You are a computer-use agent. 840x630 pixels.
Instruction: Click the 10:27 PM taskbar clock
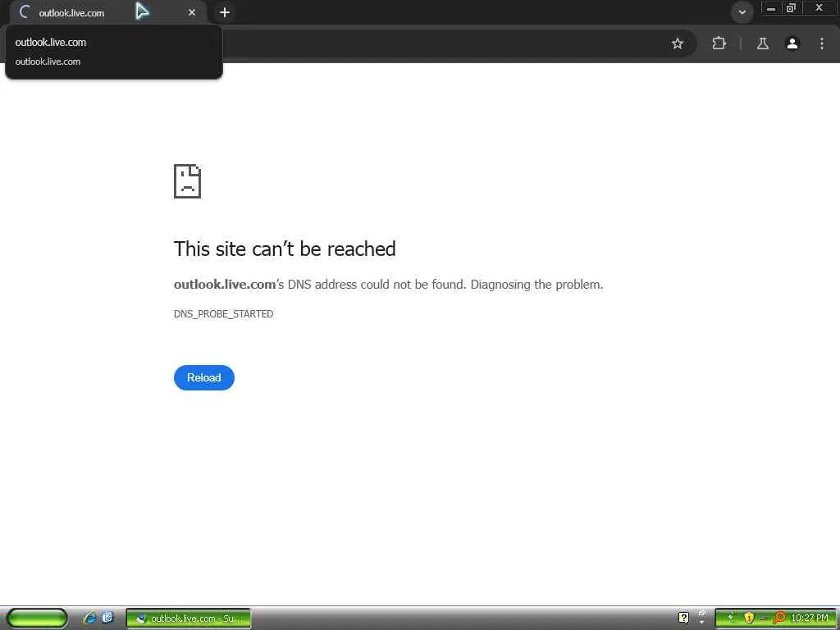810,619
